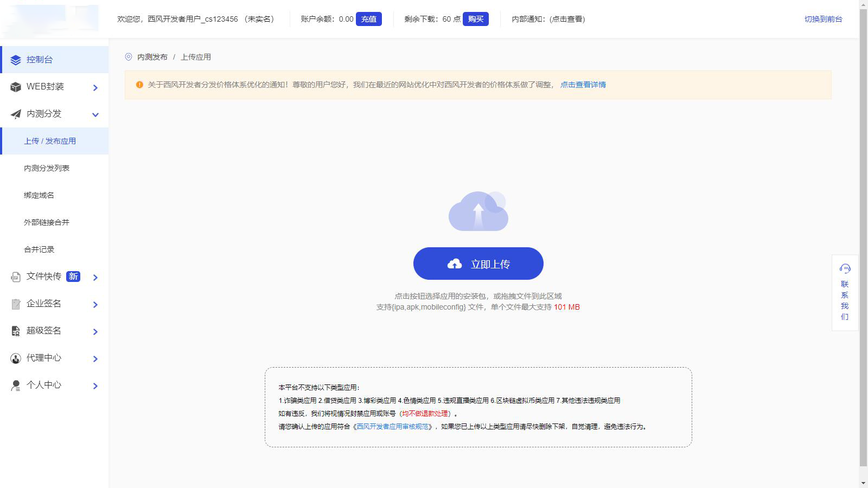Expand the 个人中心 submenu arrow
The height and width of the screenshot is (488, 868).
tap(95, 386)
